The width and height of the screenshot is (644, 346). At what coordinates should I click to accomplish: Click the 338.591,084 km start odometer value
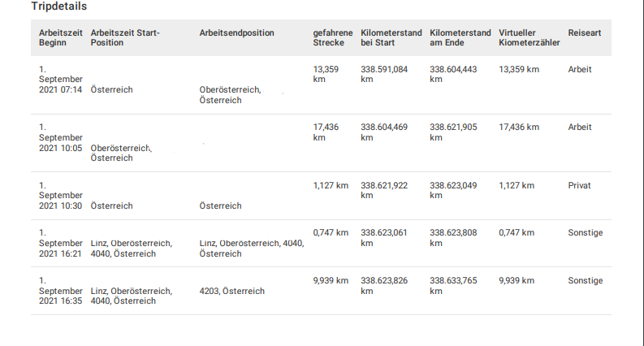click(384, 75)
